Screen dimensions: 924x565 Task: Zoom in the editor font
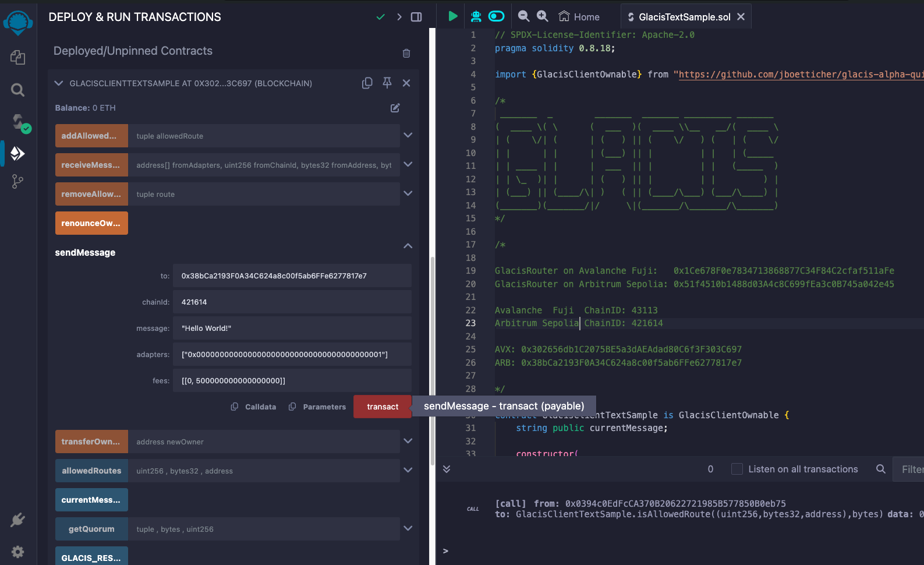[x=543, y=16]
